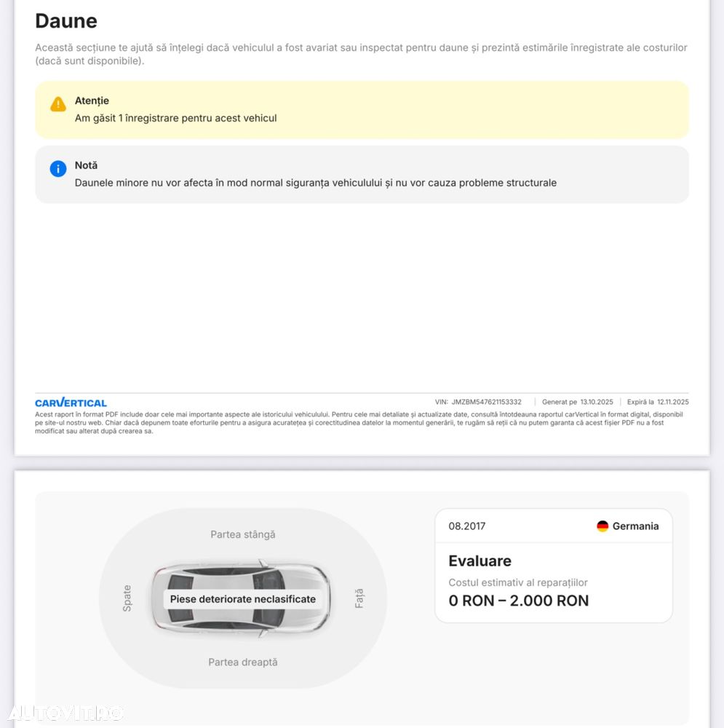Click the 'Generat pe 13.10.2025' date
724x728 pixels.
pyautogui.click(x=577, y=402)
